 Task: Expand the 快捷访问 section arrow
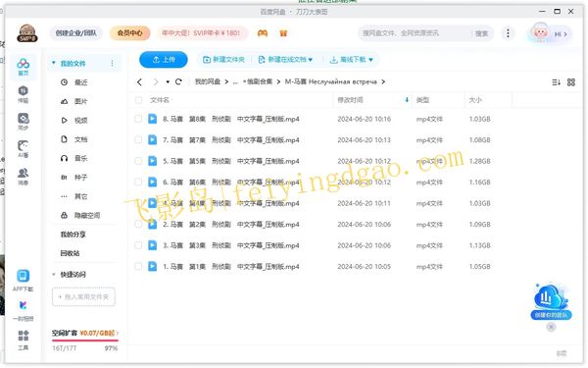[x=54, y=275]
